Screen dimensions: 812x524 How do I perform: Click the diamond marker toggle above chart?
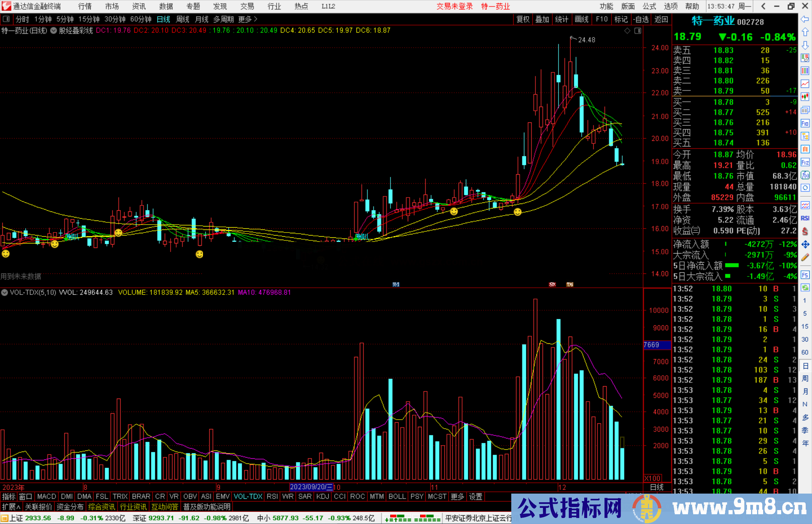pyautogui.click(x=627, y=31)
